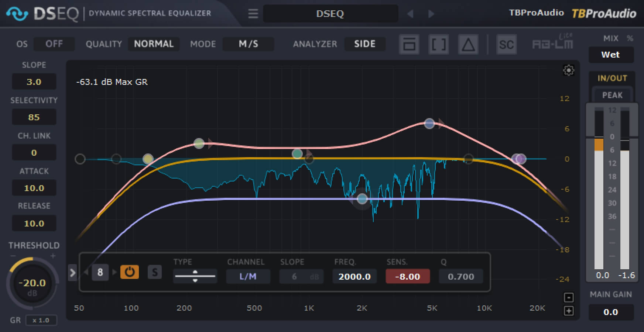Zoom out graph with minus icon
The image size is (644, 332).
click(x=569, y=297)
